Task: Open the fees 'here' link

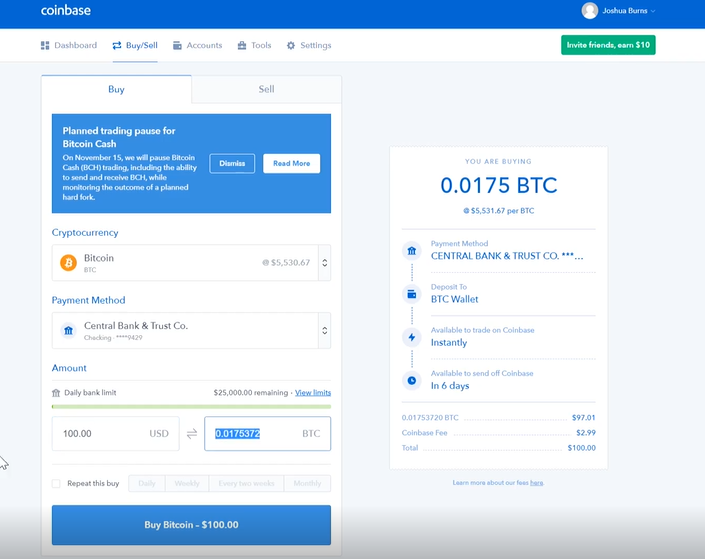Action: pos(536,483)
